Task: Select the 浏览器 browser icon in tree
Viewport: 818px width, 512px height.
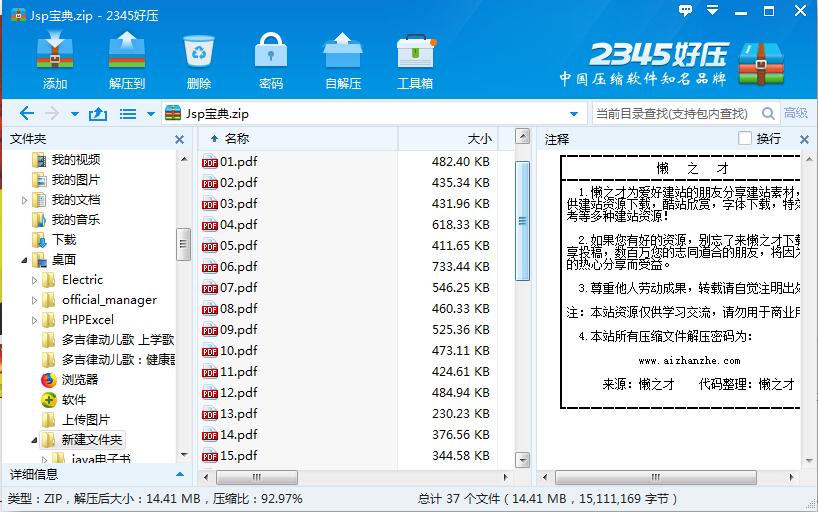Action: [x=49, y=380]
